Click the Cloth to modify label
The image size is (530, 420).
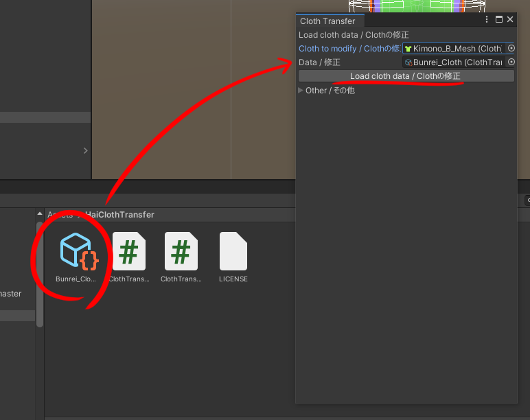click(x=349, y=49)
